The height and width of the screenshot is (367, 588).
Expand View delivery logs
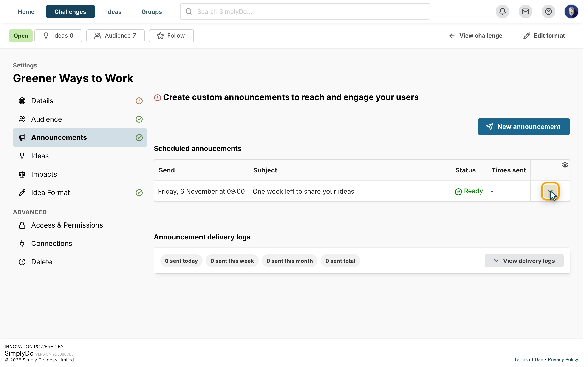524,261
